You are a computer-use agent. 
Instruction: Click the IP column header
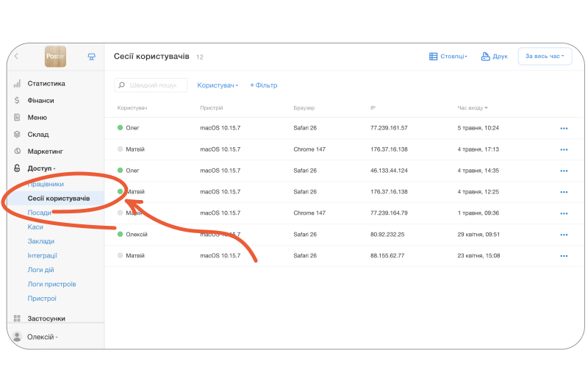[x=373, y=107]
